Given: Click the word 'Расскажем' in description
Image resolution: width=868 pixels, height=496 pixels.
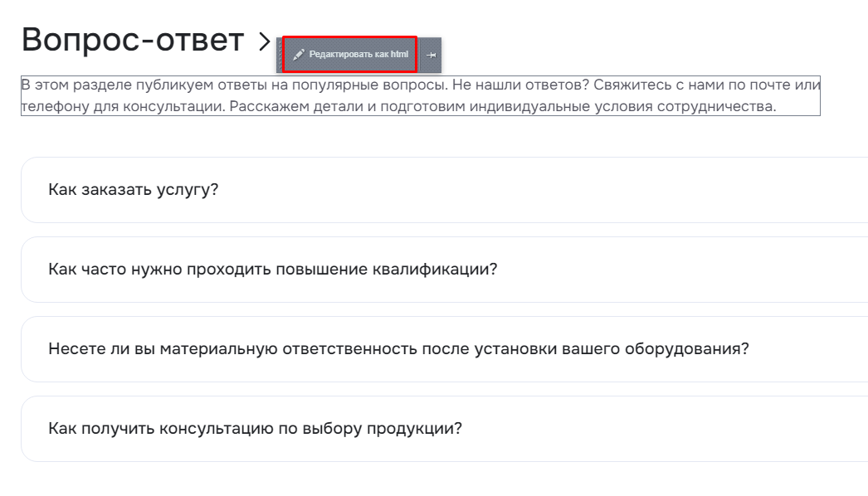Looking at the screenshot, I should coord(269,106).
